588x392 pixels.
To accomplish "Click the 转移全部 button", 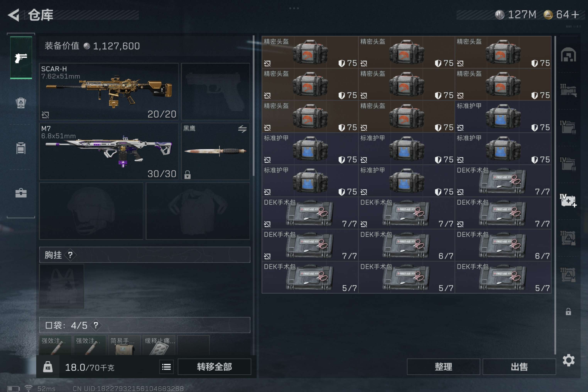I will (x=214, y=367).
